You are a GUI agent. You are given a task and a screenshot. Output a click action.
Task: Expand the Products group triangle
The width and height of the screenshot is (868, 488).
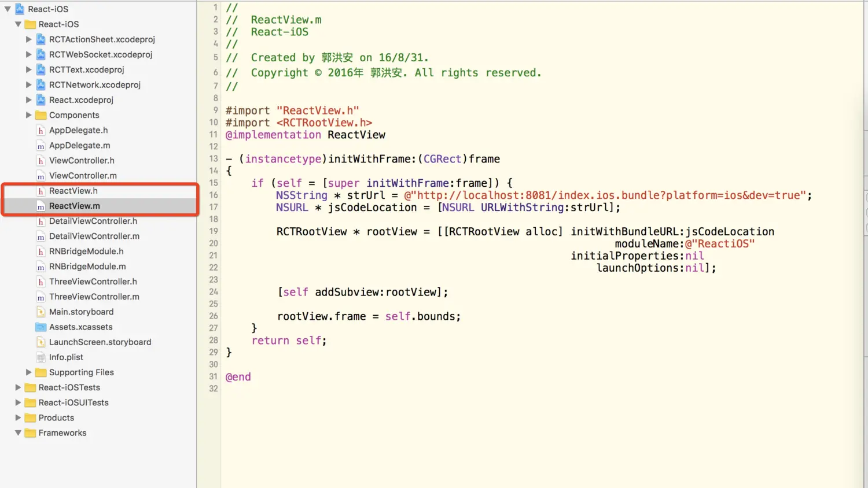[18, 417]
